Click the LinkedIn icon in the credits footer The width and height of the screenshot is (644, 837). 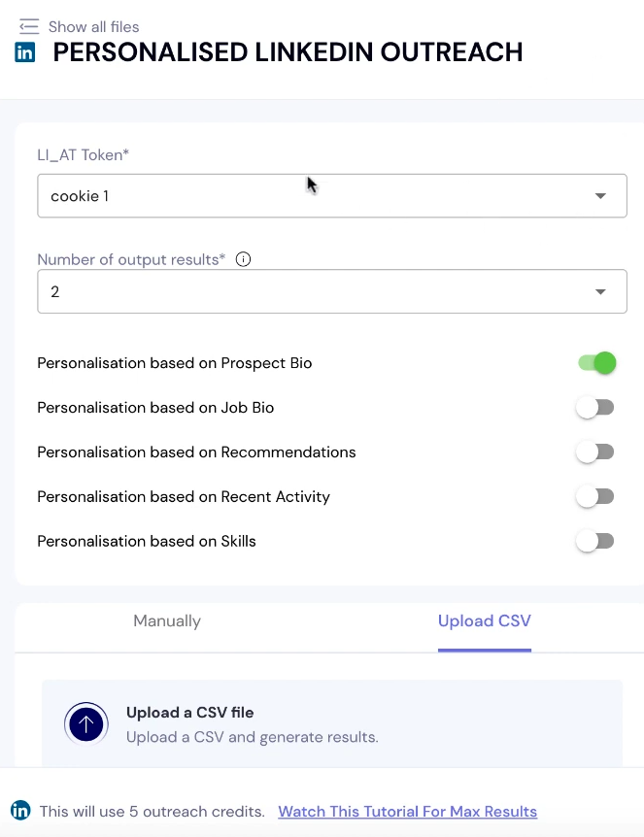tap(20, 811)
